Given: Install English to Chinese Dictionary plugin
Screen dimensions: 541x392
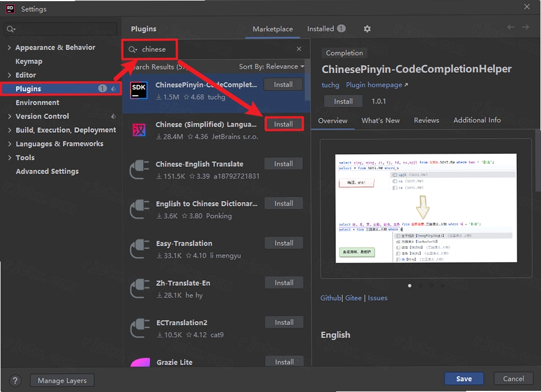Looking at the screenshot, I should [284, 203].
